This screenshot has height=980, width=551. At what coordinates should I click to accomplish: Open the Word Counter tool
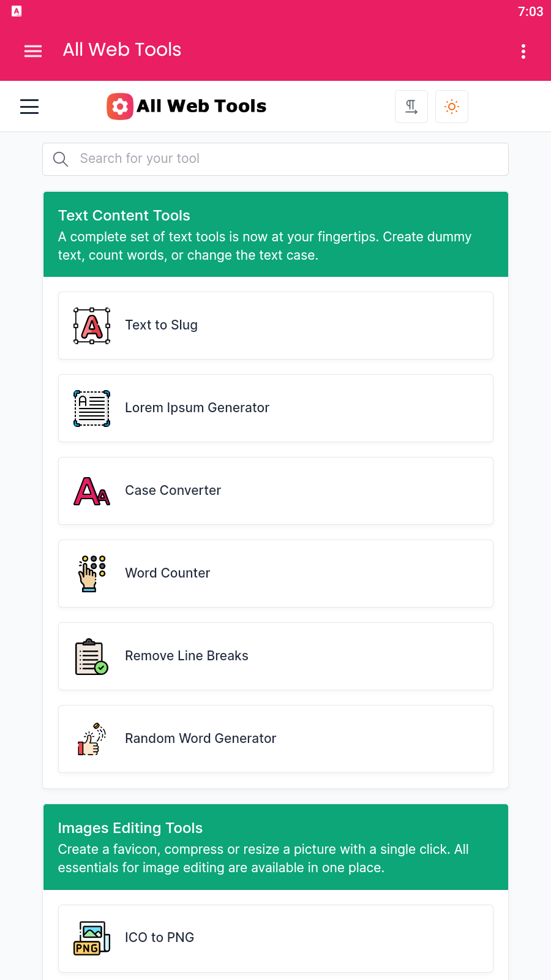168,573
